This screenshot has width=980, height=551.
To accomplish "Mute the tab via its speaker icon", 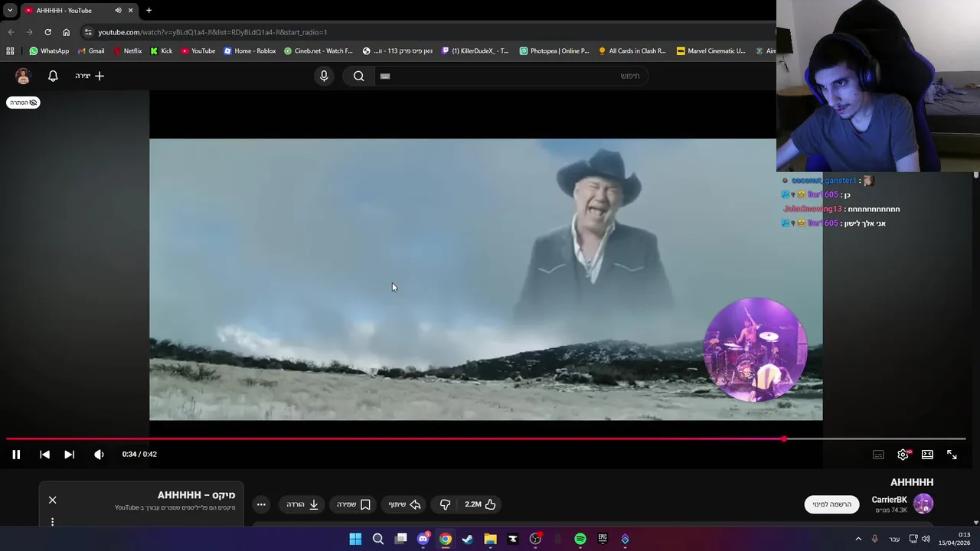I will point(118,10).
